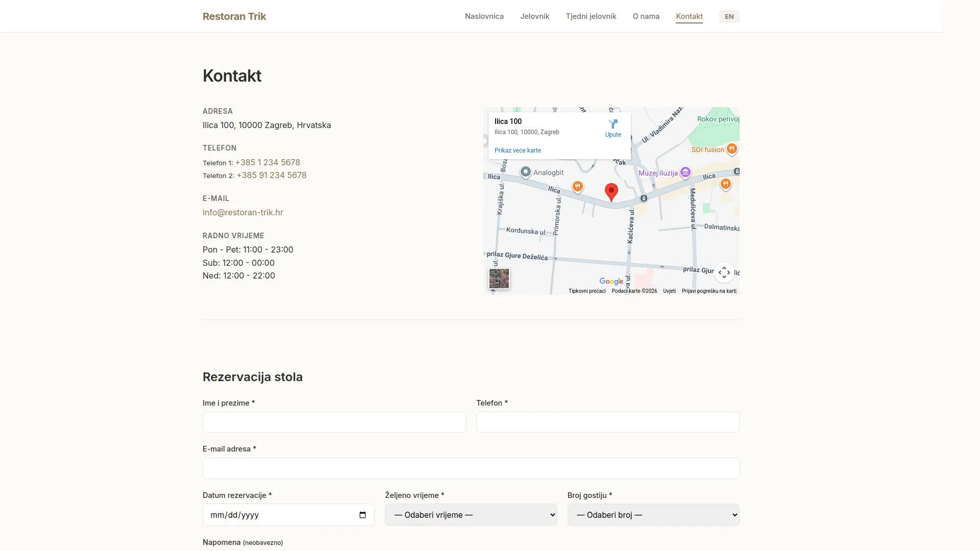
Task: Click the Analogbit map marker
Action: point(525,172)
